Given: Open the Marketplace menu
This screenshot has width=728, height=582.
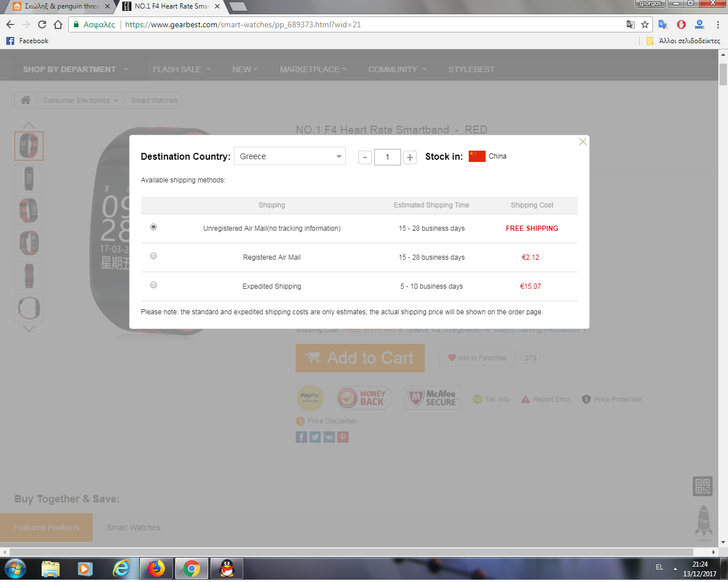Looking at the screenshot, I should tap(313, 69).
